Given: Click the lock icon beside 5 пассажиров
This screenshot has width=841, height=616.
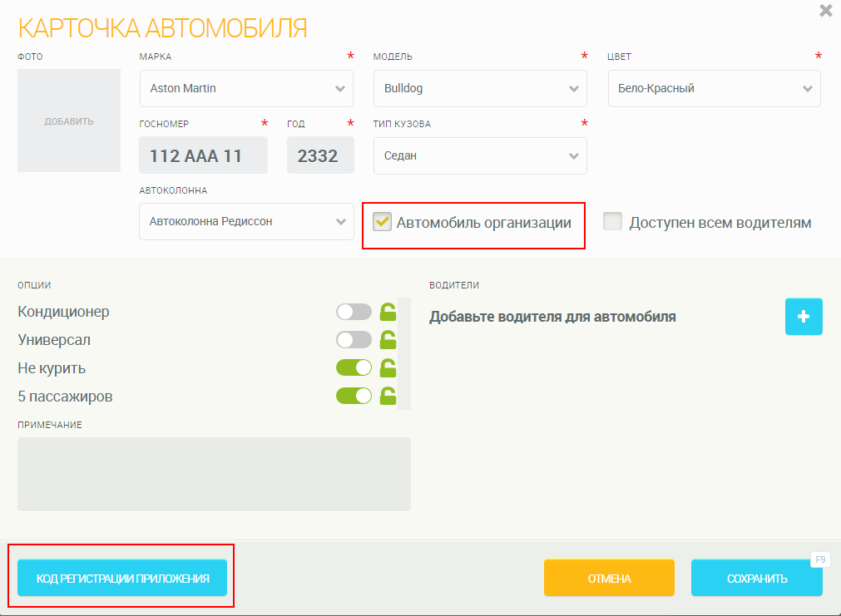Looking at the screenshot, I should 388,396.
